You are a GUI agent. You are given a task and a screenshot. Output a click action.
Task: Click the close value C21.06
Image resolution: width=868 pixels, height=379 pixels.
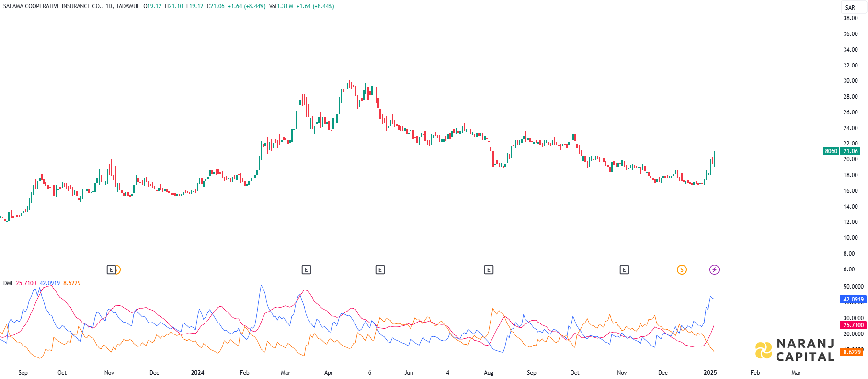point(216,6)
